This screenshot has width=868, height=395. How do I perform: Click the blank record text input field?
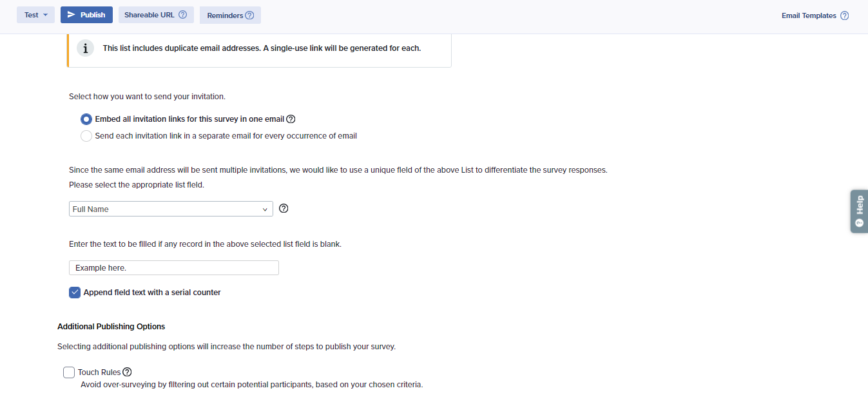174,268
